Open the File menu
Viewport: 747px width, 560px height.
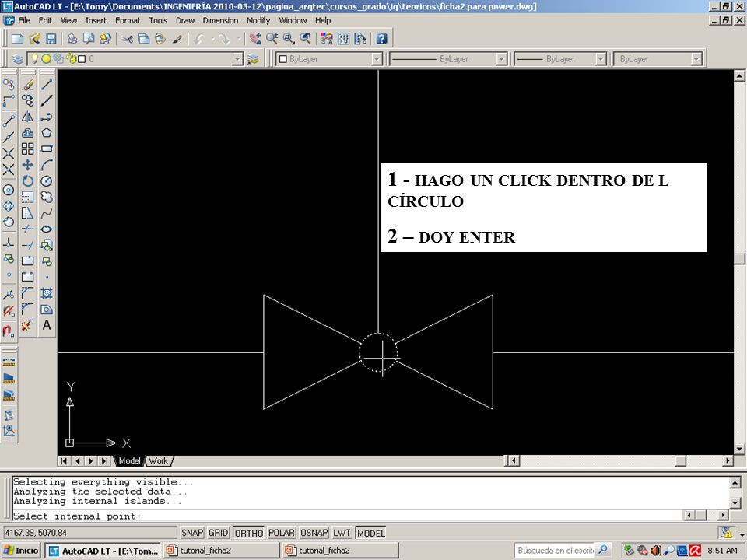(x=24, y=20)
